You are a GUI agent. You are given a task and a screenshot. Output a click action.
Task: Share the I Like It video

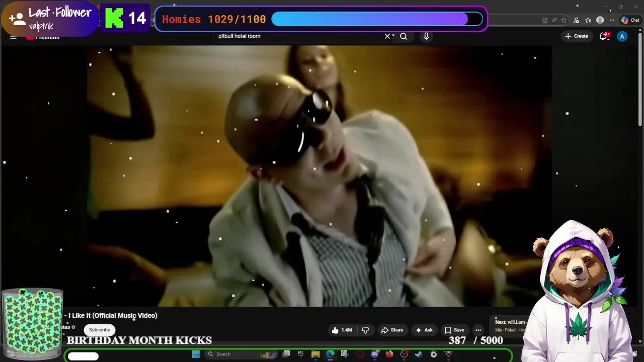(392, 330)
